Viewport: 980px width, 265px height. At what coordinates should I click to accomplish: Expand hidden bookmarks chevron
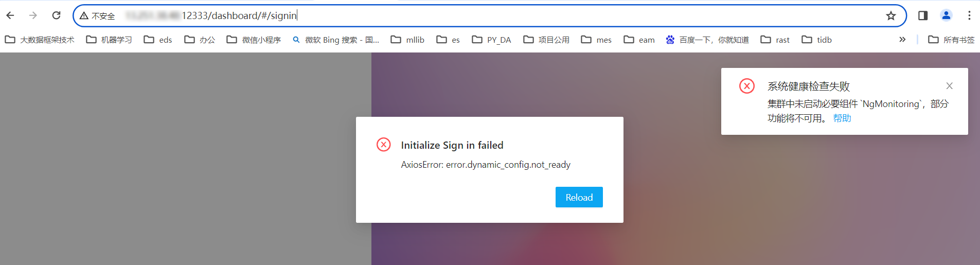coord(902,40)
